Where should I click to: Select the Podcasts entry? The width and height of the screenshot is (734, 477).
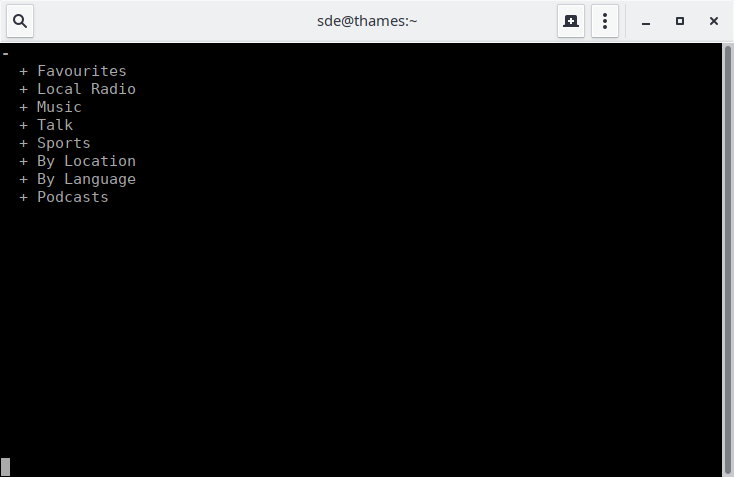pyautogui.click(x=73, y=197)
